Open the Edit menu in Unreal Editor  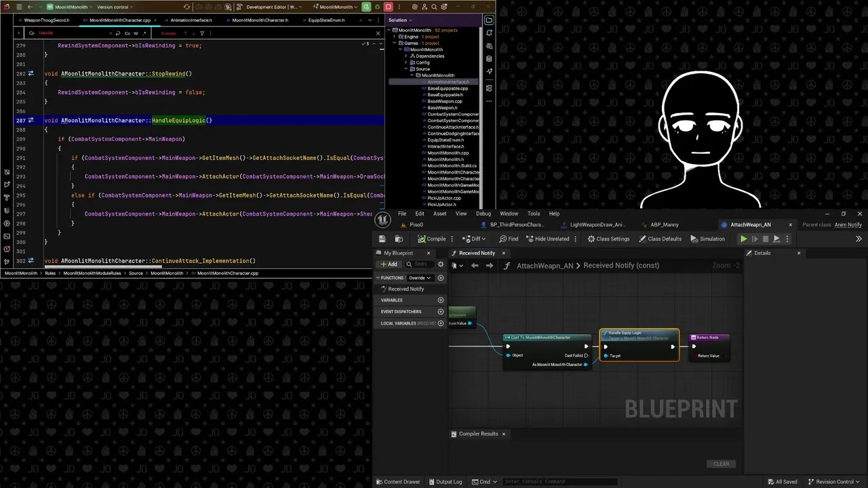[x=420, y=213]
